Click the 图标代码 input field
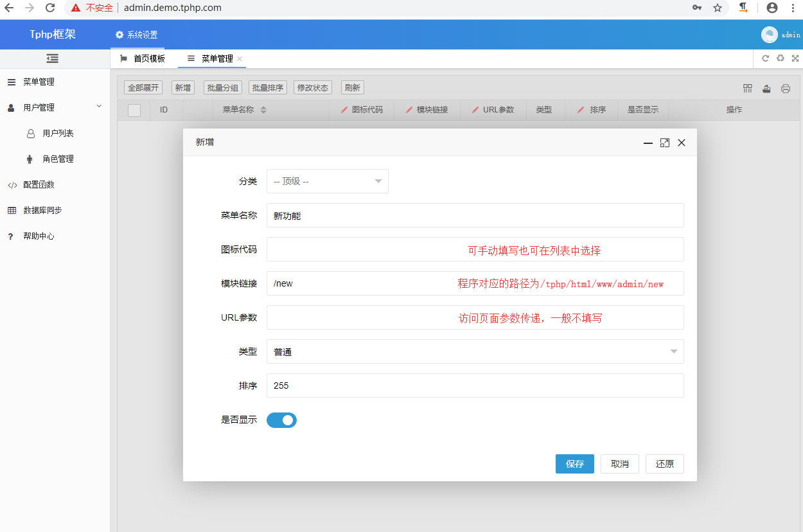The width and height of the screenshot is (803, 532). coord(475,249)
